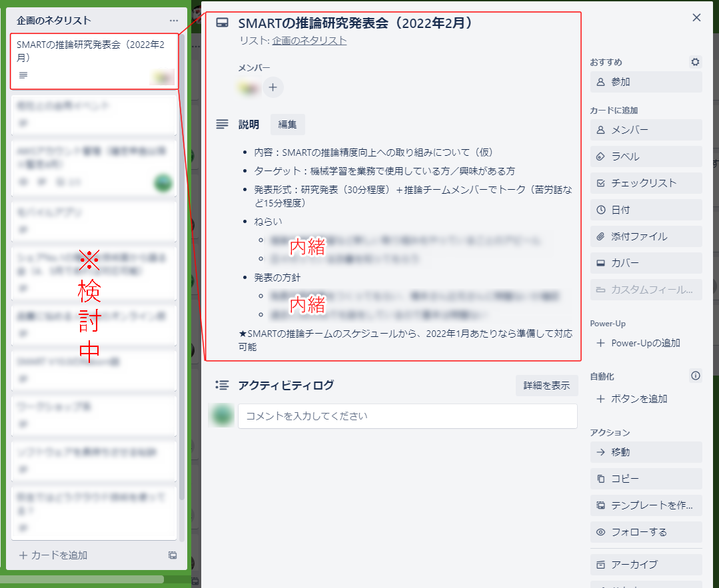Click ボタンを追加 under 自動化

646,399
